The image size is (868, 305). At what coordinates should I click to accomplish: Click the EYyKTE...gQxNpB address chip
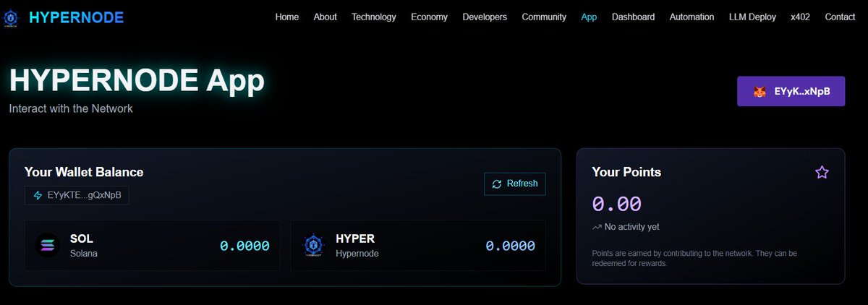click(77, 195)
